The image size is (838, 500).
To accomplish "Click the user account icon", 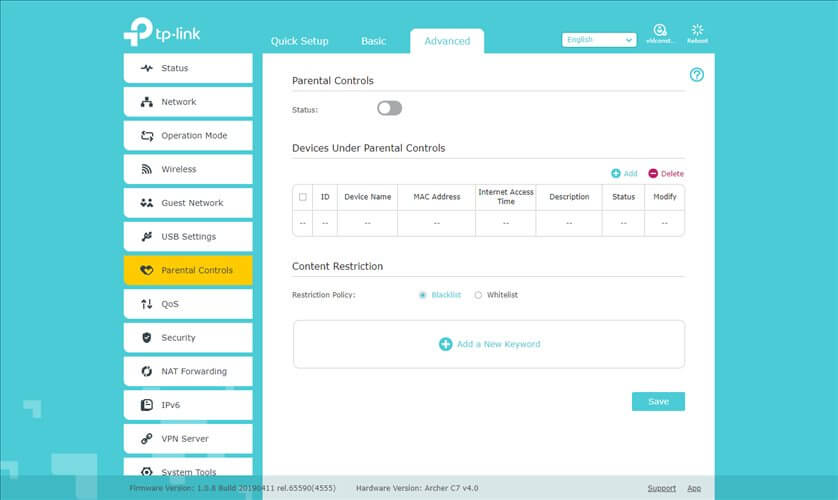I will click(660, 31).
